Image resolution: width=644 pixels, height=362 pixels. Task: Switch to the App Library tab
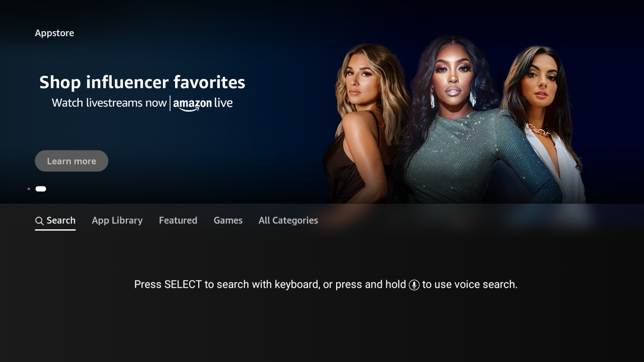117,220
